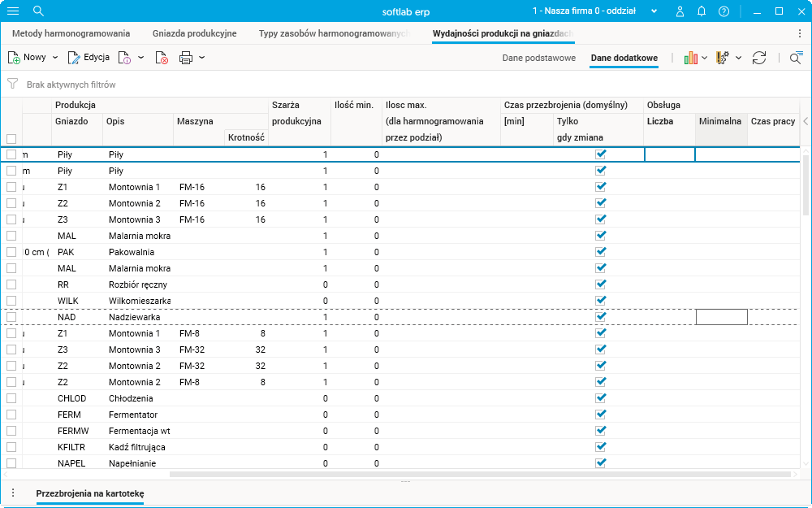Image resolution: width=812 pixels, height=508 pixels.
Task: Click the help question mark icon
Action: tap(723, 11)
